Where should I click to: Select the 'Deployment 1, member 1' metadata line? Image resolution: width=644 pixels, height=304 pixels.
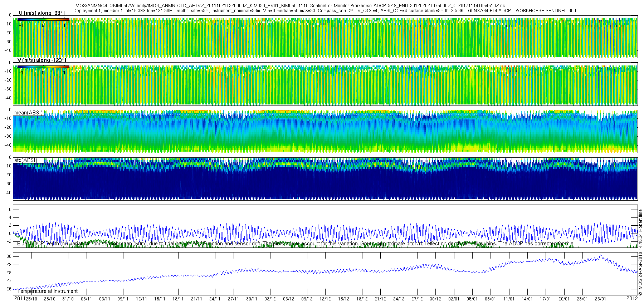point(325,11)
